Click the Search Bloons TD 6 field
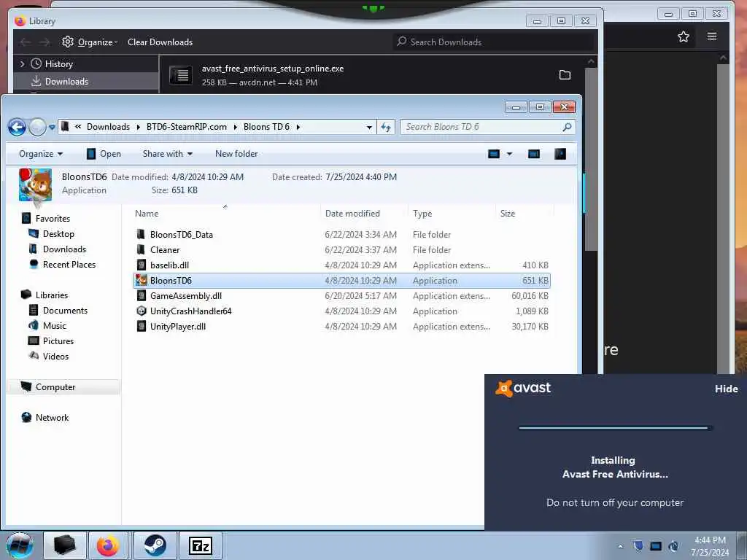 pos(488,127)
